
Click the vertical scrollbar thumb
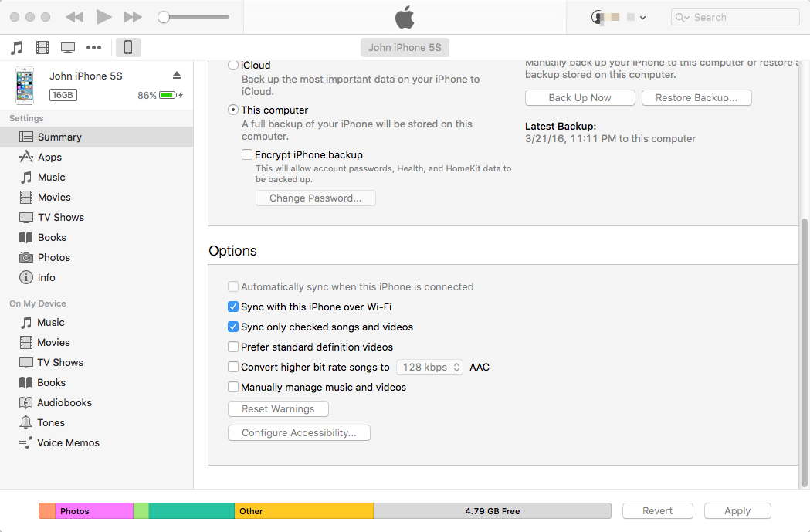(804, 353)
